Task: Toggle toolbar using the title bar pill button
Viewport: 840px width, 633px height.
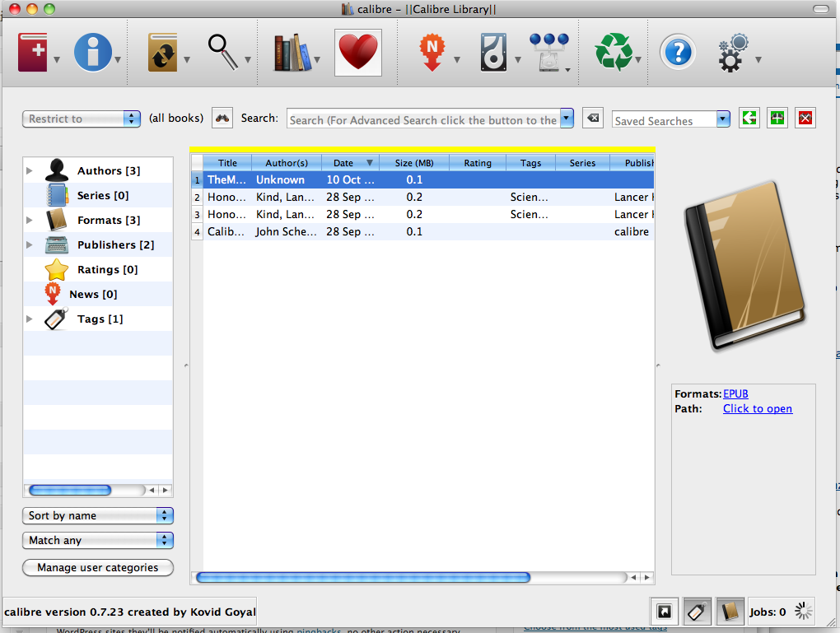Action: pyautogui.click(x=821, y=8)
